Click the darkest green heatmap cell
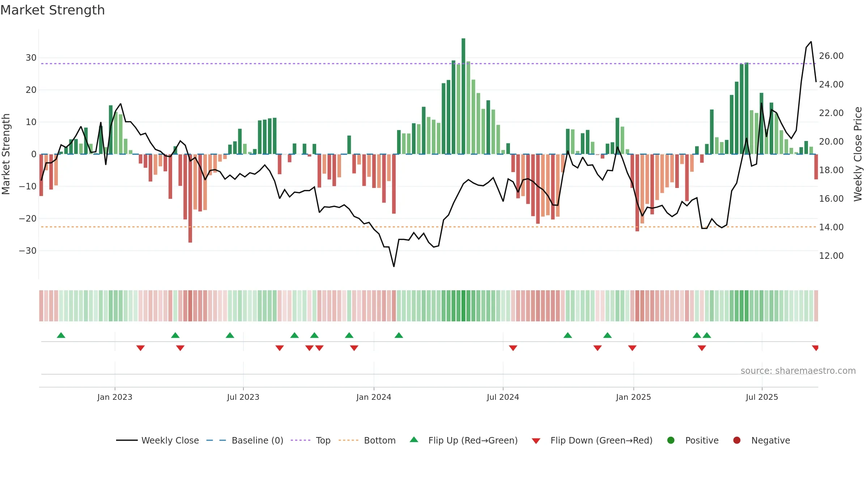868x488 pixels. click(463, 305)
